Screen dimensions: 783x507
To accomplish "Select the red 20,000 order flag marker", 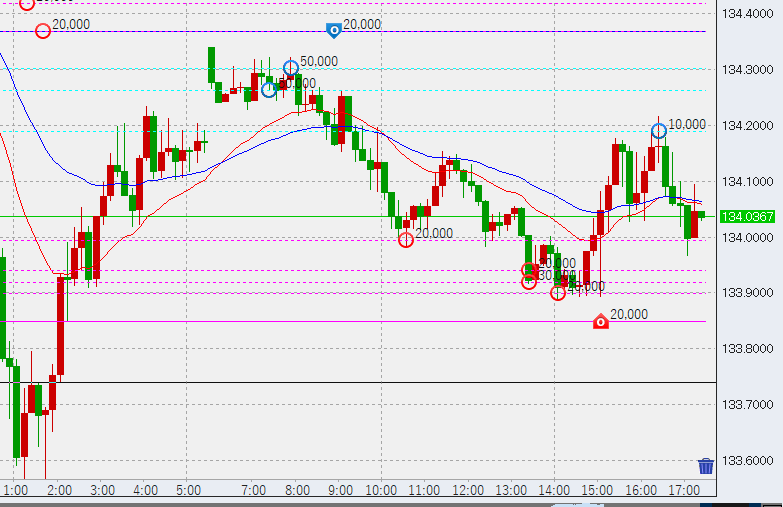I will click(601, 321).
